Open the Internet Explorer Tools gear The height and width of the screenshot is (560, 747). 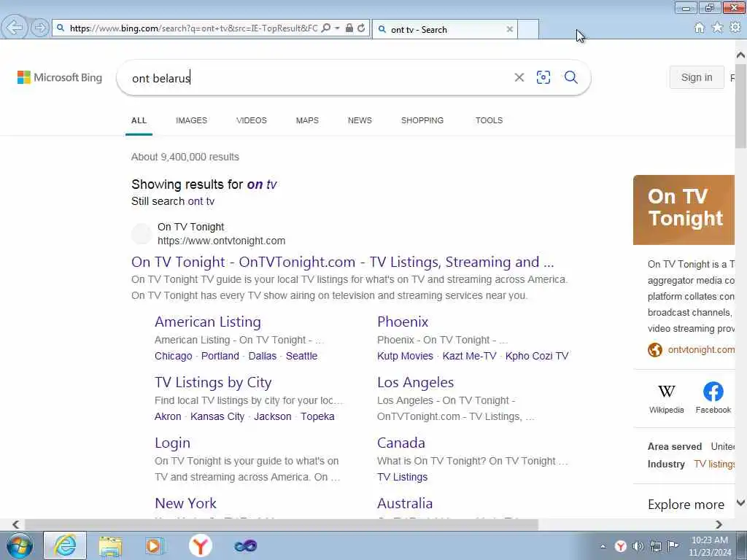pyautogui.click(x=735, y=28)
